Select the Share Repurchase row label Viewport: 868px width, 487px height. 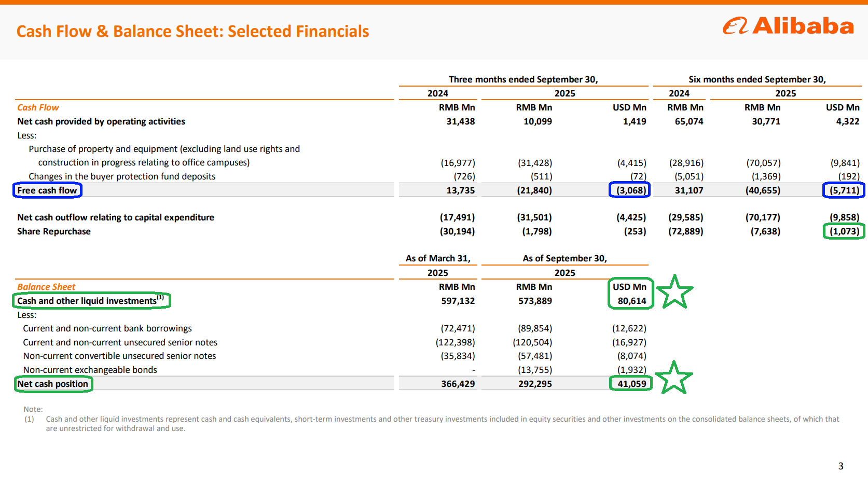click(54, 231)
